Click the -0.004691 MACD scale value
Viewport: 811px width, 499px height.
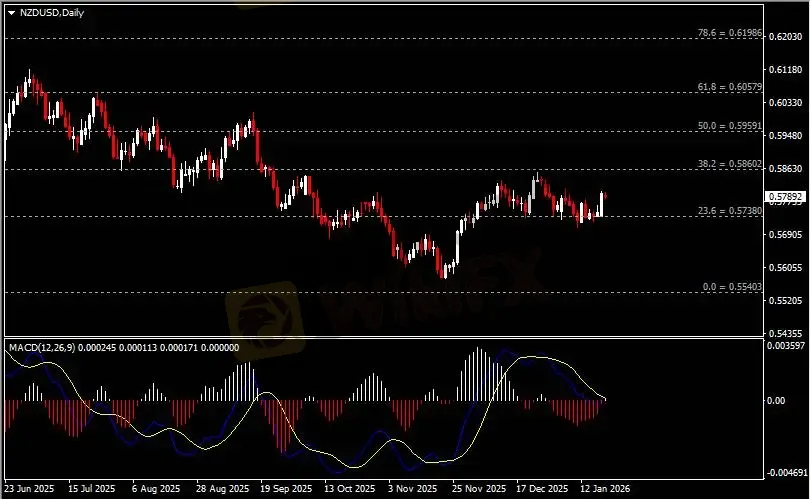coord(787,473)
